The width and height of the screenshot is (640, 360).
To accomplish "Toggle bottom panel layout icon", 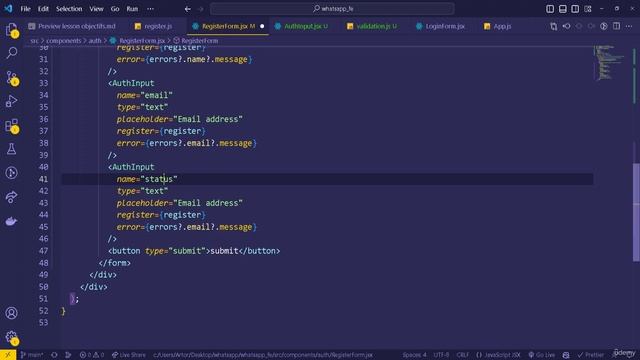I will point(562,9).
